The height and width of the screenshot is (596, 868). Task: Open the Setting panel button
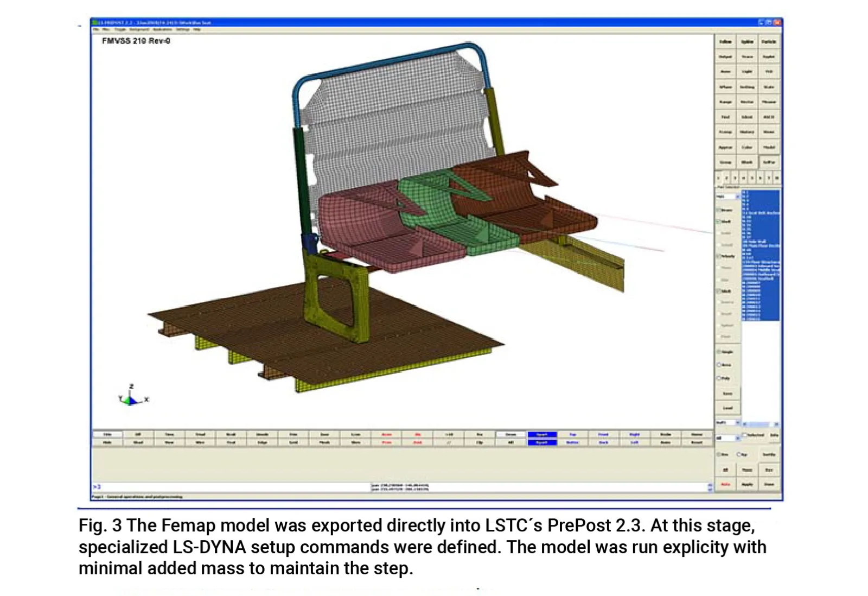pyautogui.click(x=747, y=87)
